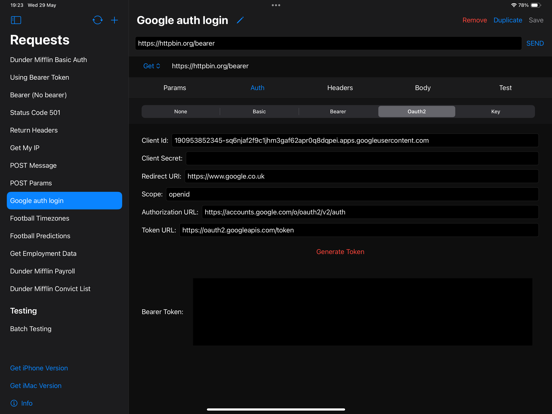Click the Token URL field
Viewport: 552px width, 414px height.
359,230
